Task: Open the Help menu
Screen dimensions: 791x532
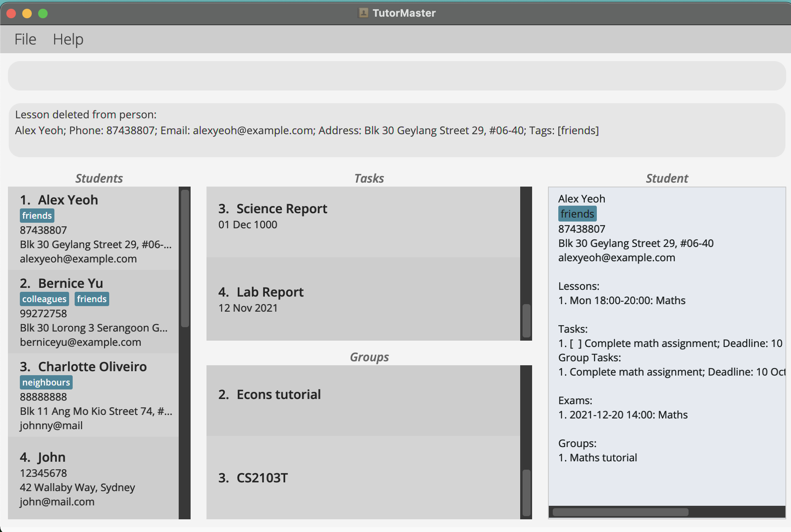Action: (68, 39)
